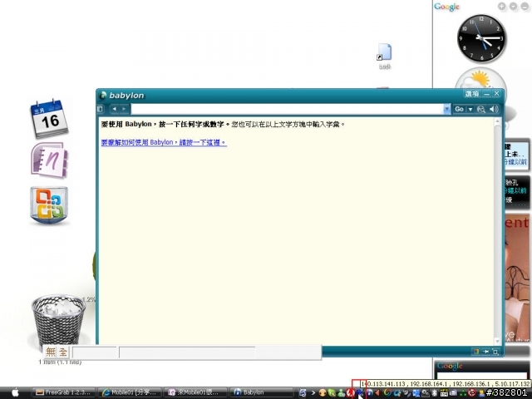The height and width of the screenshot is (399, 532).
Task: Go forward with Babylon's right arrow
Action: coord(124,109)
